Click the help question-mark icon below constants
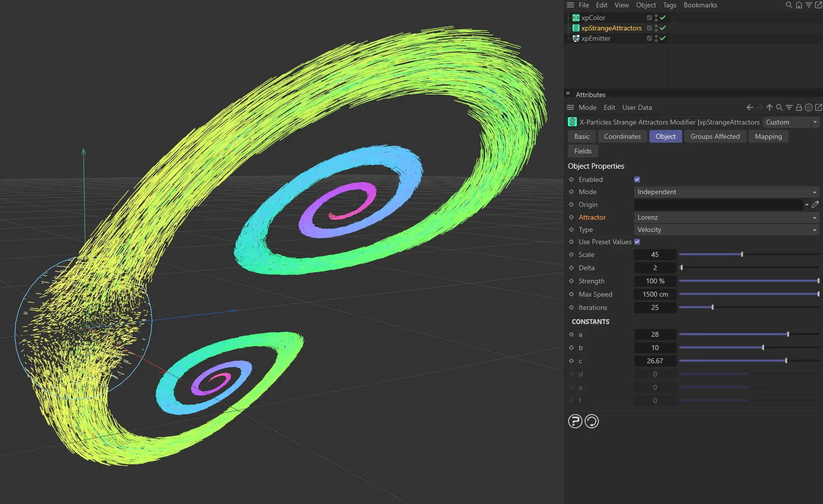 [575, 421]
